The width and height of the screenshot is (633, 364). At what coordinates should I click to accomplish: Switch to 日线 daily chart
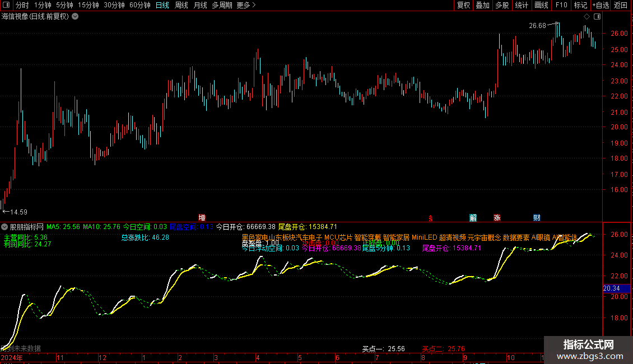pyautogui.click(x=162, y=5)
